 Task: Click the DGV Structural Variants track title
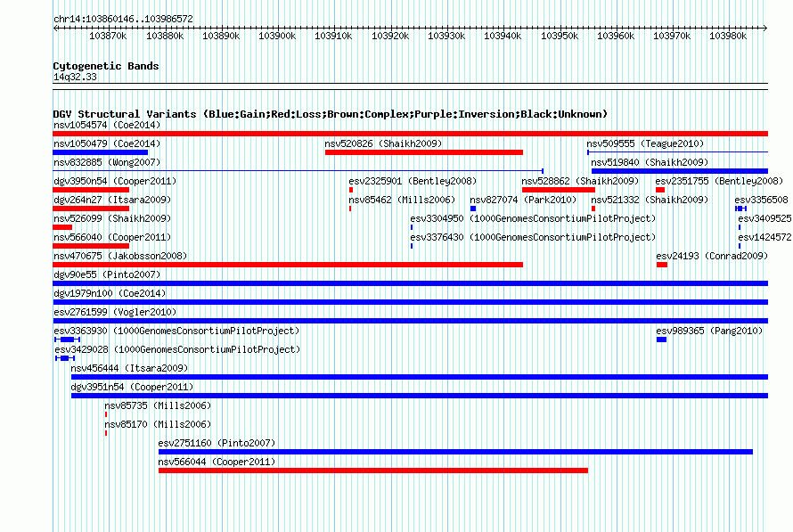pos(331,114)
